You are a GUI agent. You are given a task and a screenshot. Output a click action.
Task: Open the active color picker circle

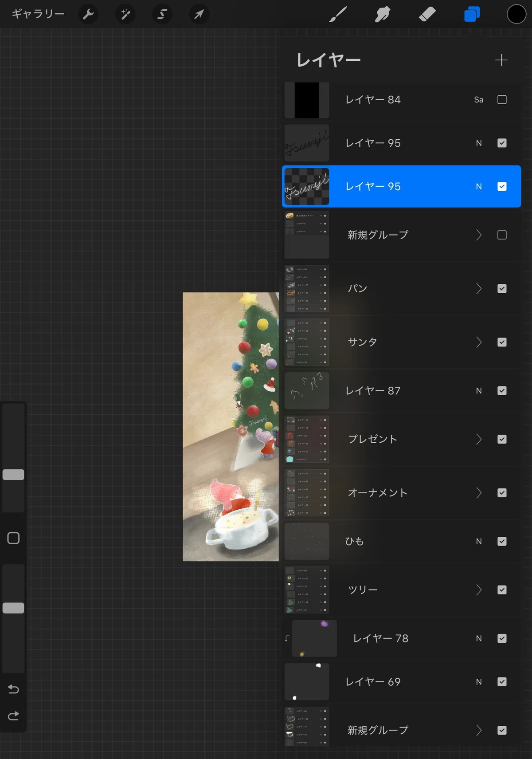pos(516,14)
